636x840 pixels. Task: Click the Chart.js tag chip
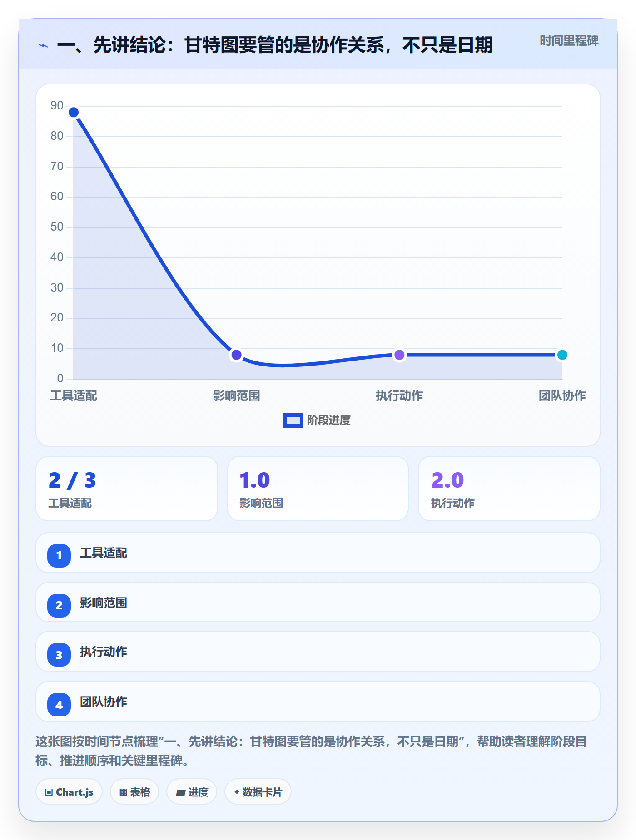69,792
